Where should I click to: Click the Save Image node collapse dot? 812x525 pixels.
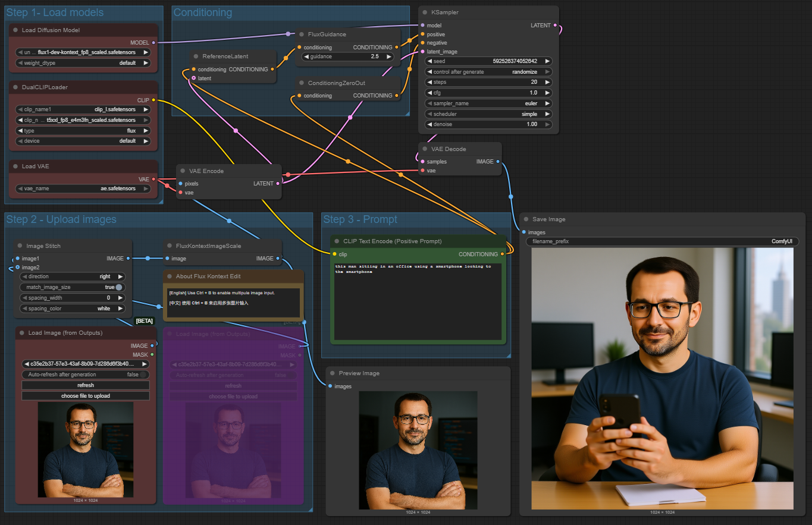point(526,219)
